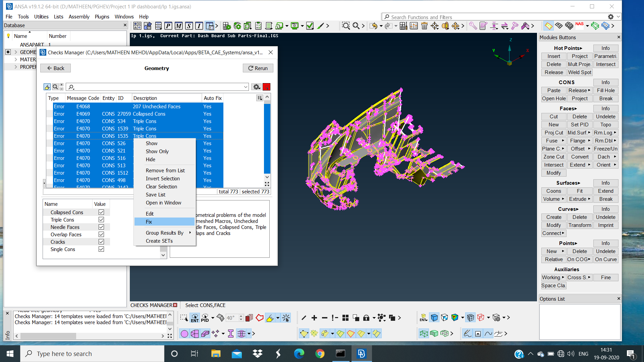Click the paint brush icon in the toolbar
The height and width of the screenshot is (362, 644).
pos(321,25)
